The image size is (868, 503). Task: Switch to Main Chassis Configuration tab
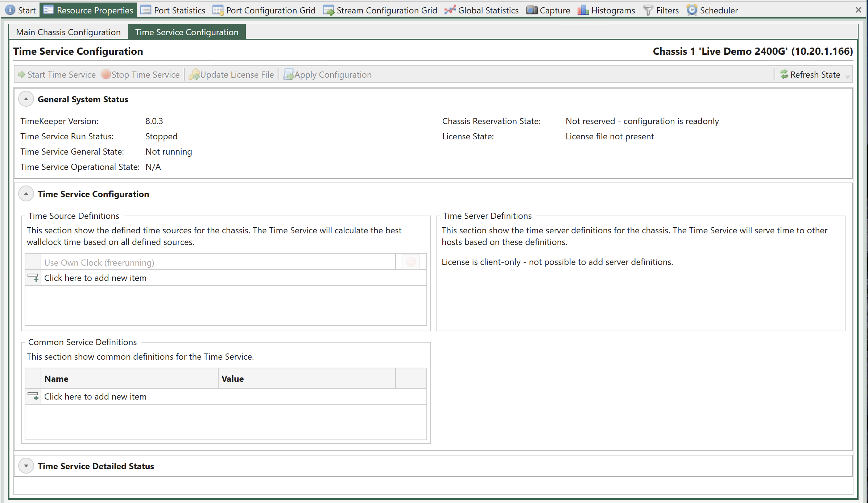[x=68, y=32]
